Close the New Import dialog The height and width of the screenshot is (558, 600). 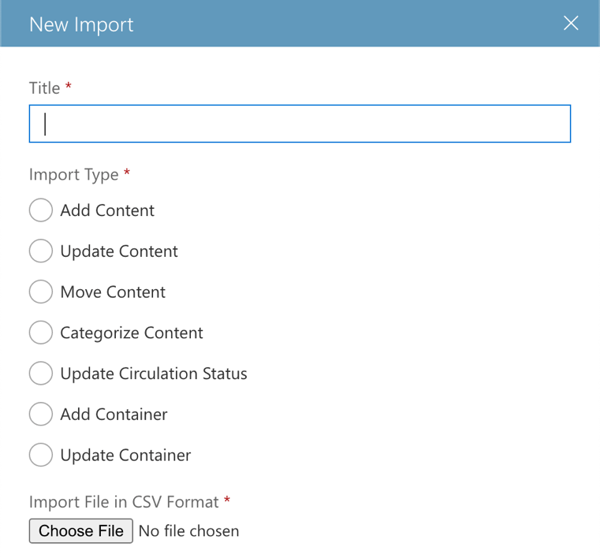coord(571,23)
